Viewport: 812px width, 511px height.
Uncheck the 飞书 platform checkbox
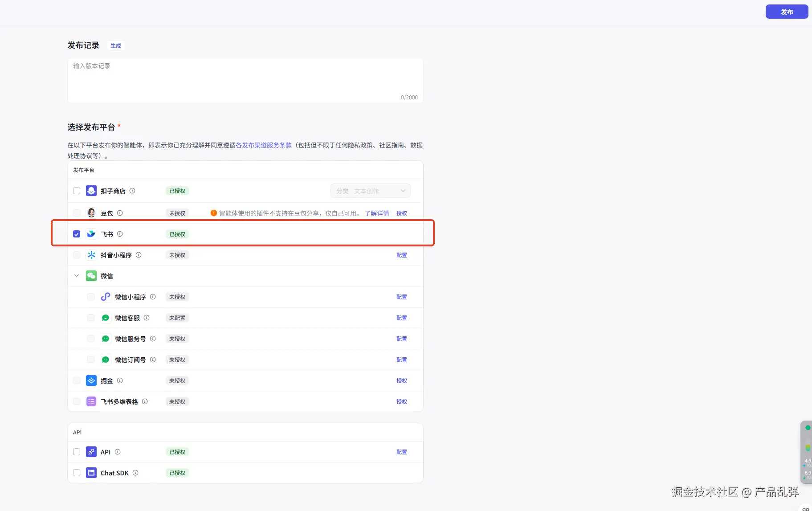click(x=77, y=234)
